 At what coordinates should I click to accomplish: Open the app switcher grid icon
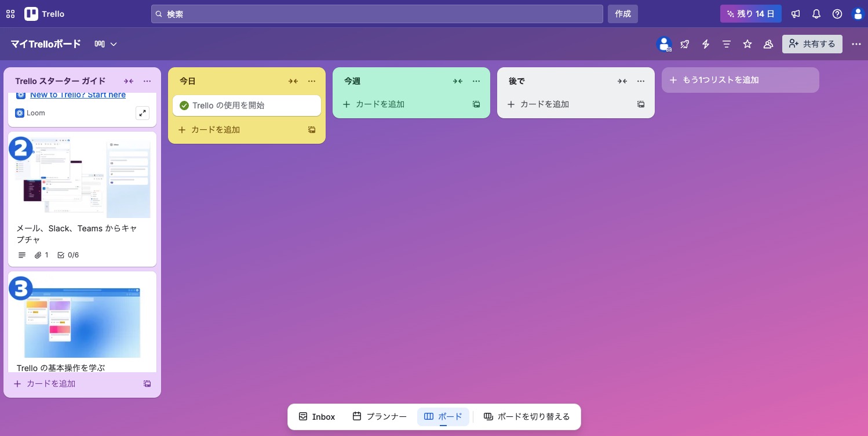pyautogui.click(x=10, y=14)
